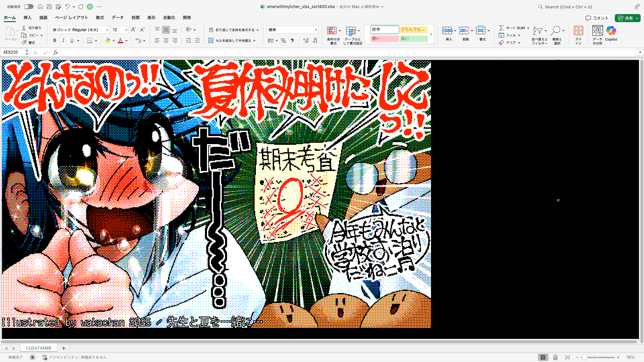Open the 挿入 ribbon tab
644x362 pixels.
28,18
